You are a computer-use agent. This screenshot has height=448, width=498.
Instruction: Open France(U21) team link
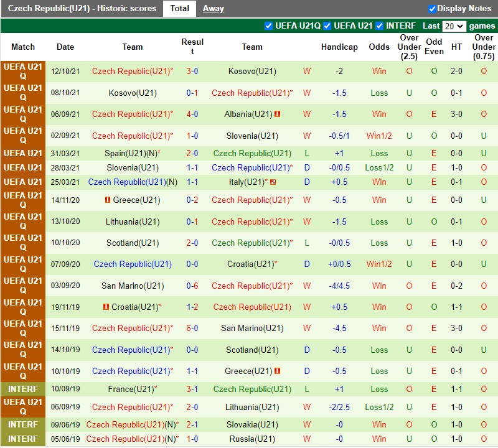point(133,389)
